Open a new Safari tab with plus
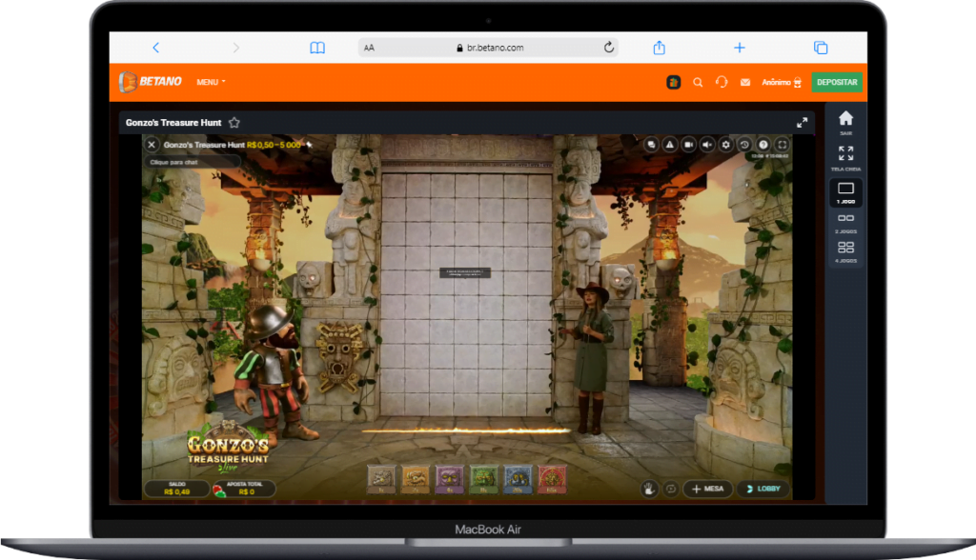Screen dimensions: 976x560 tap(740, 48)
